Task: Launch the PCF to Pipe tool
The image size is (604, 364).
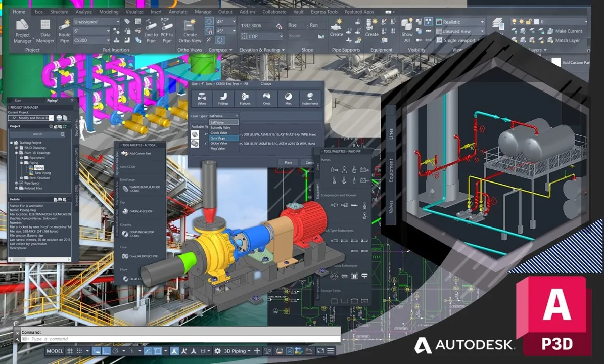Action: (x=167, y=30)
